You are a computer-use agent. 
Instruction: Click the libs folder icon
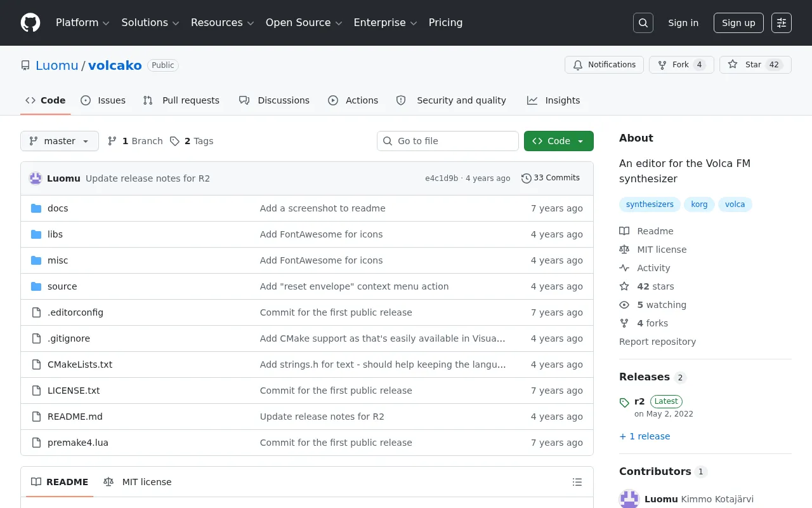[x=36, y=234]
